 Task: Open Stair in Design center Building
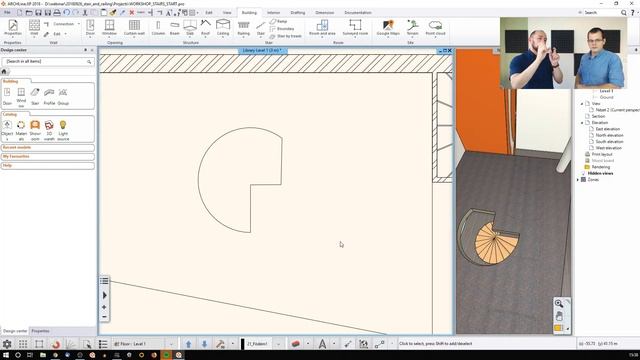click(x=35, y=96)
